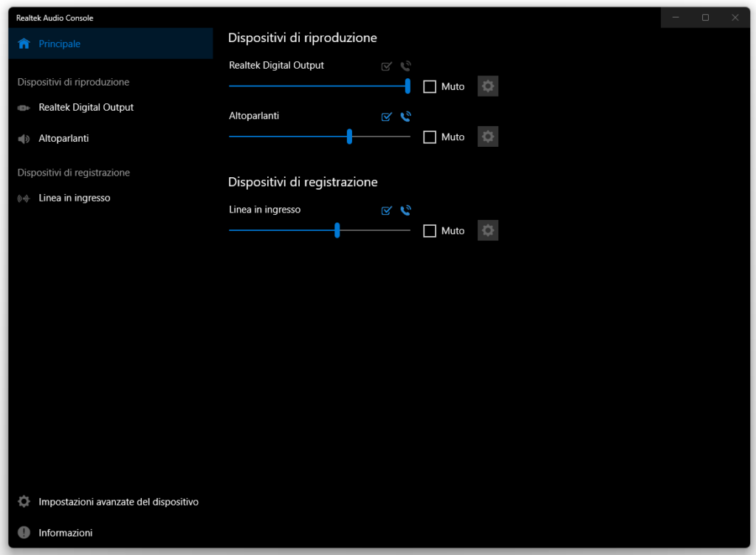Select Realtek Digital Output in sidebar

click(111, 108)
